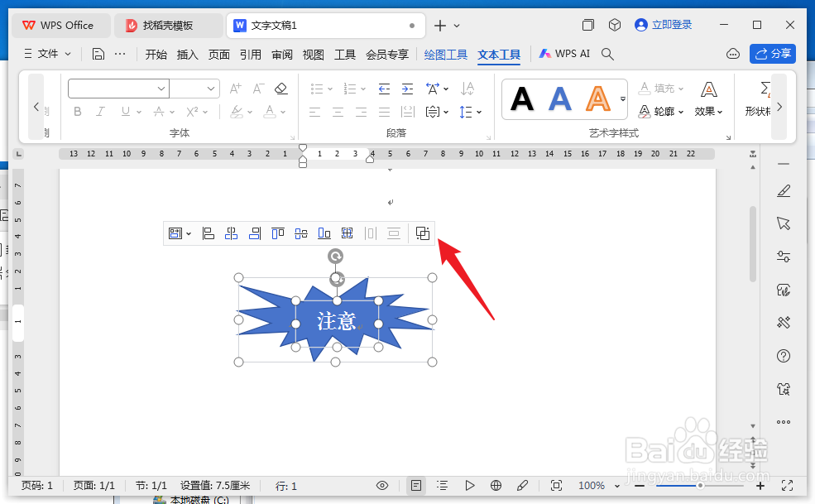Open the help question mark in sidebar
The image size is (815, 504).
784,357
